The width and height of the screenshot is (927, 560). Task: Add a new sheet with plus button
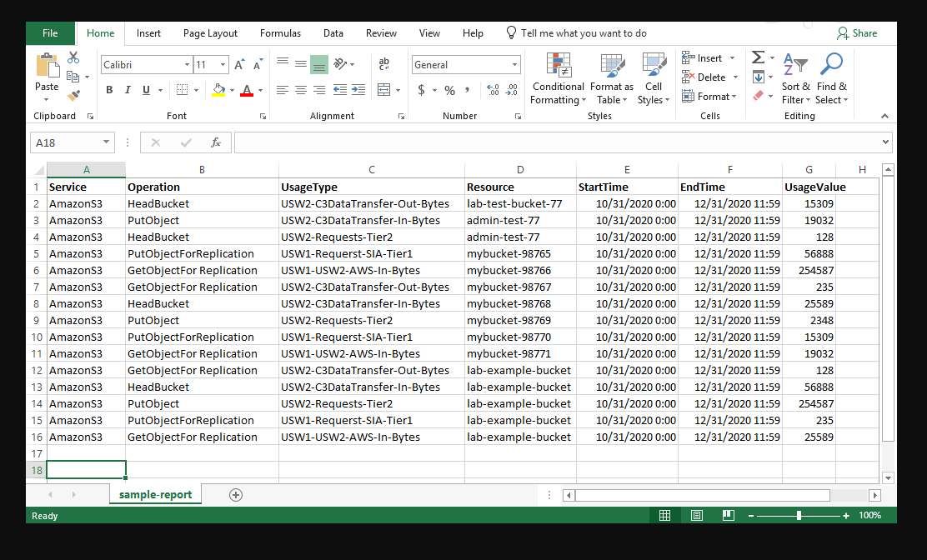point(236,495)
